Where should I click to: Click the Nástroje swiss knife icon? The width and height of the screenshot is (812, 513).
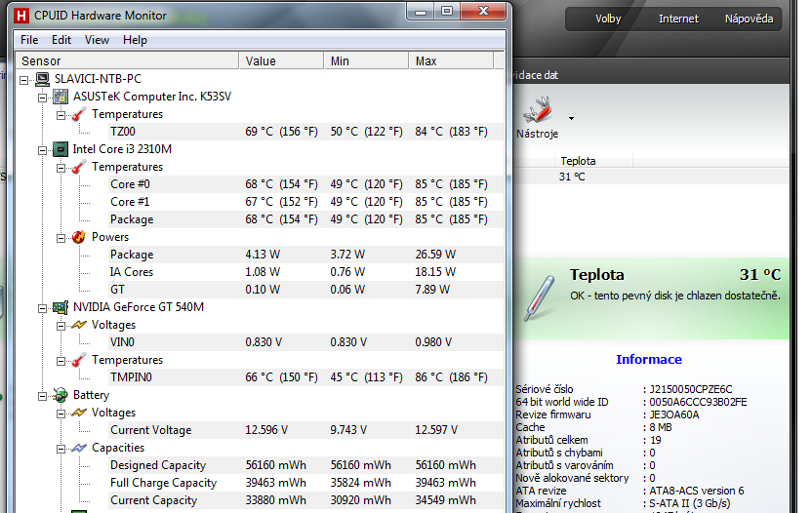pyautogui.click(x=538, y=109)
